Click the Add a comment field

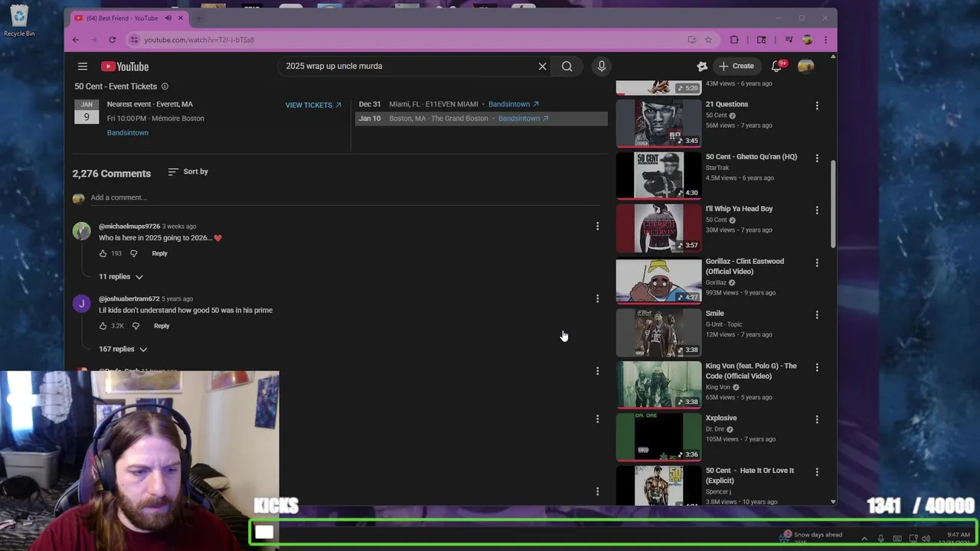pos(345,197)
